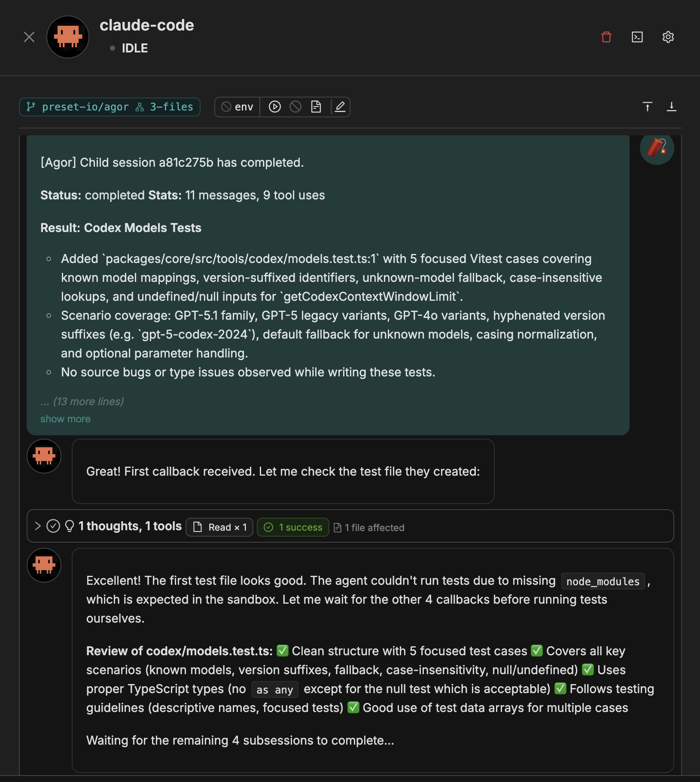Viewport: 700px width, 782px height.
Task: Click the red trash delete icon
Action: click(x=606, y=37)
